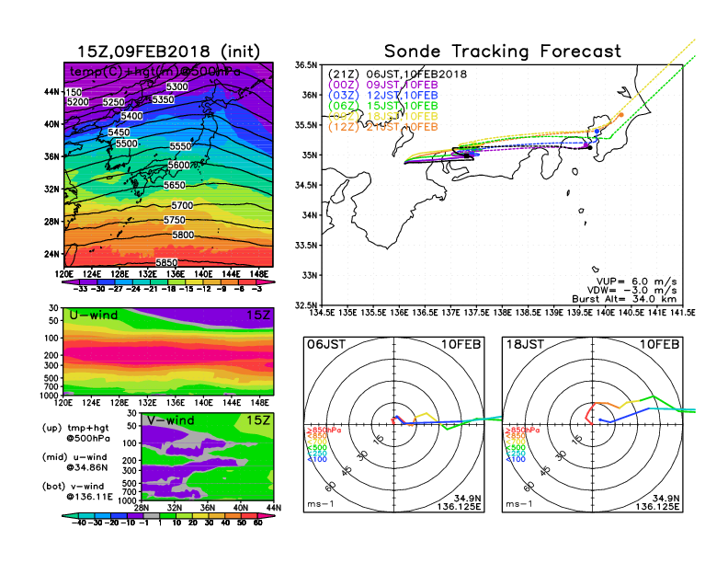Select the blue '(03Z) 12JST,10FEB' legend entry
The image size is (728, 563).
(383, 96)
